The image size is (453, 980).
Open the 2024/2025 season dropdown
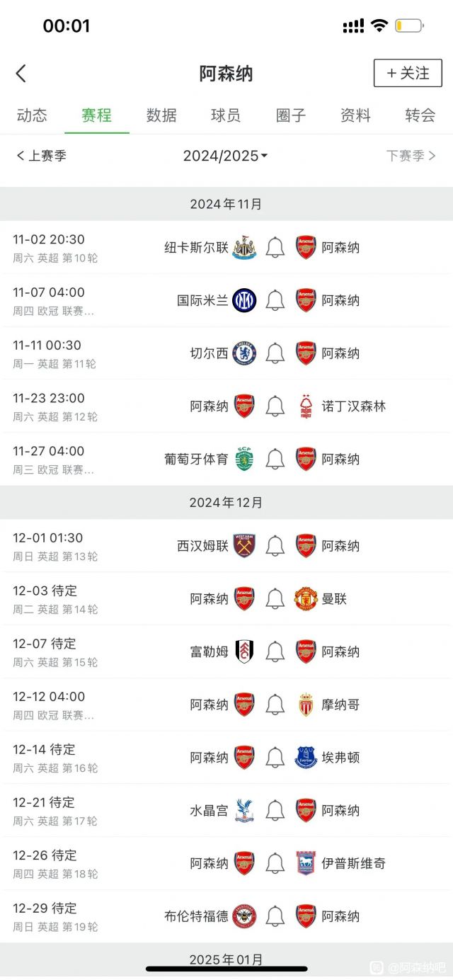click(225, 156)
